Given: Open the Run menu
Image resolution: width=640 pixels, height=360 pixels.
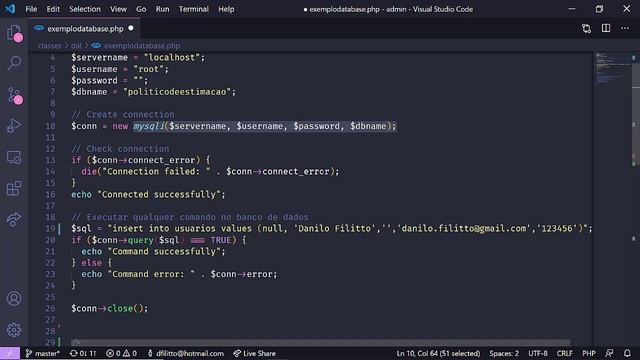Looking at the screenshot, I should (x=162, y=9).
